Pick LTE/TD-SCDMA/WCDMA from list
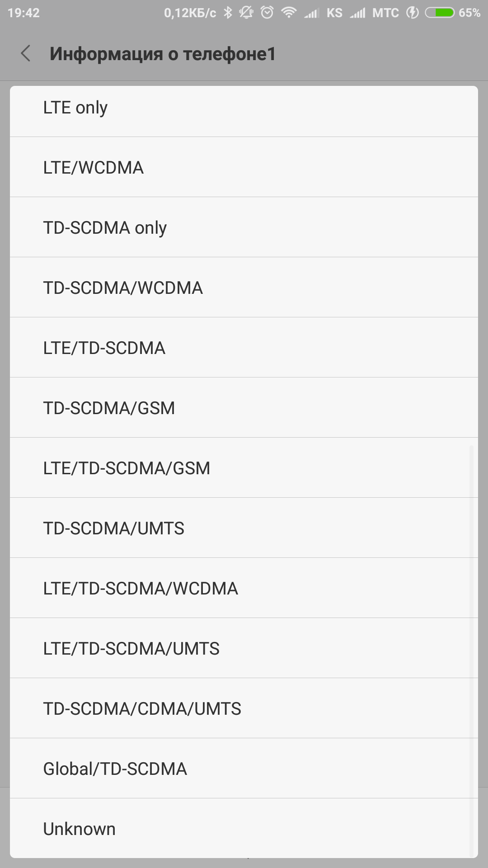This screenshot has width=488, height=868. click(x=244, y=588)
